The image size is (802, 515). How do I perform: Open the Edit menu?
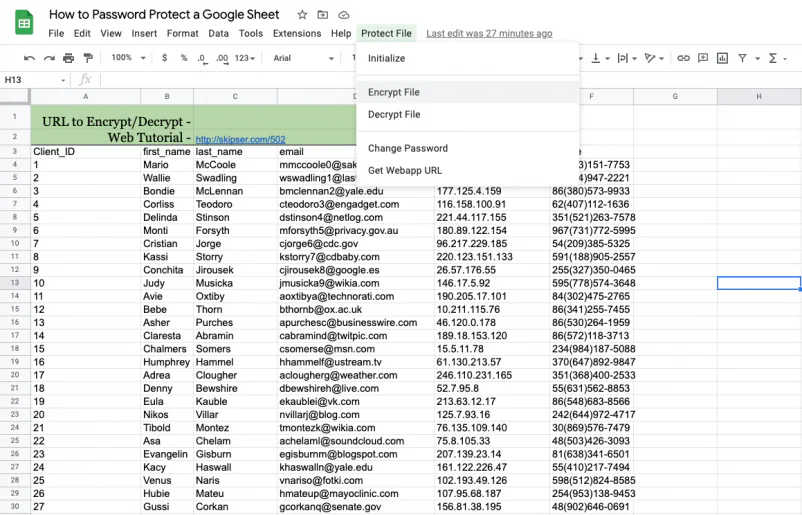point(82,33)
